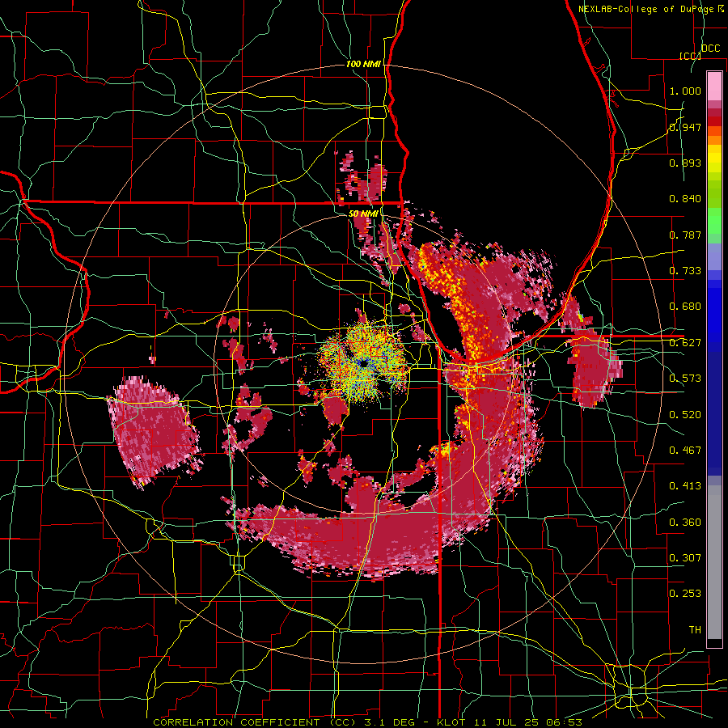Viewport: 728px width, 728px height.
Task: Click the dark radar site center dot
Action: pyautogui.click(x=365, y=364)
